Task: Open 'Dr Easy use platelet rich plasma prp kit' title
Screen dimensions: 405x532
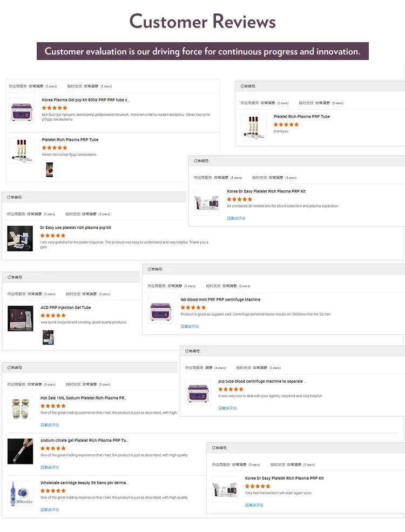Action: [76, 228]
